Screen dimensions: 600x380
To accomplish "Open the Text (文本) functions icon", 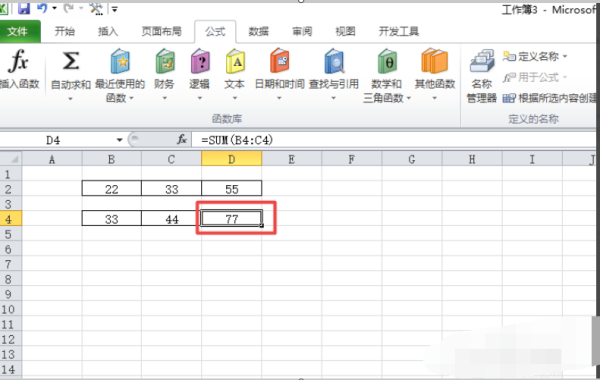I will tap(235, 61).
